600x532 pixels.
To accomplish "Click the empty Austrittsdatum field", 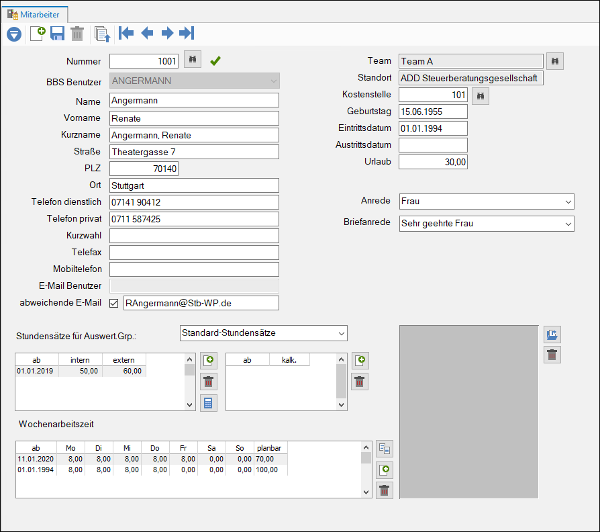I will tap(433, 145).
